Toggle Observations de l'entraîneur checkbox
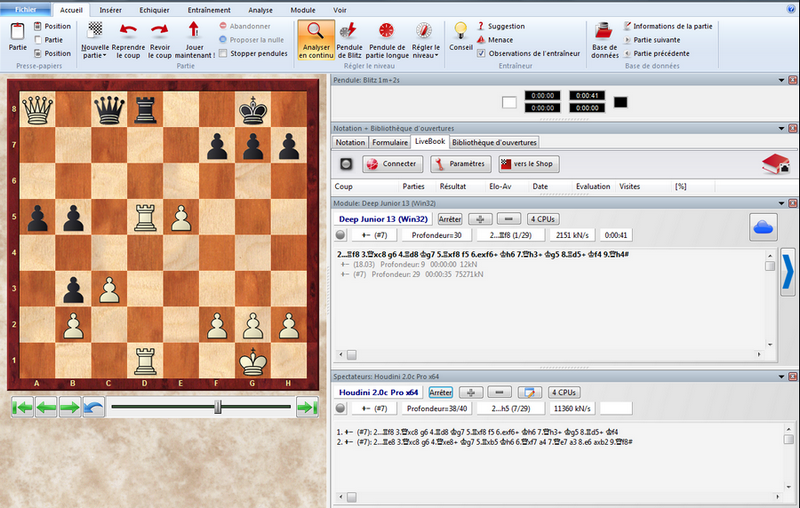800x508 pixels. (x=482, y=53)
